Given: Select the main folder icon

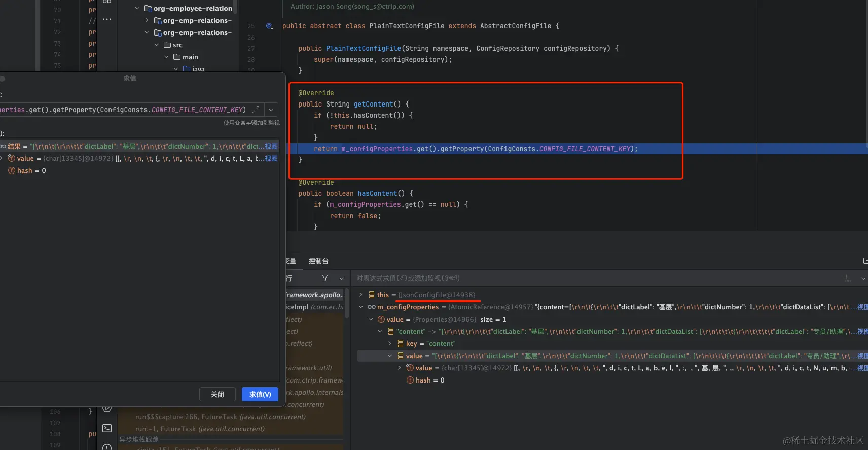Looking at the screenshot, I should click(177, 57).
